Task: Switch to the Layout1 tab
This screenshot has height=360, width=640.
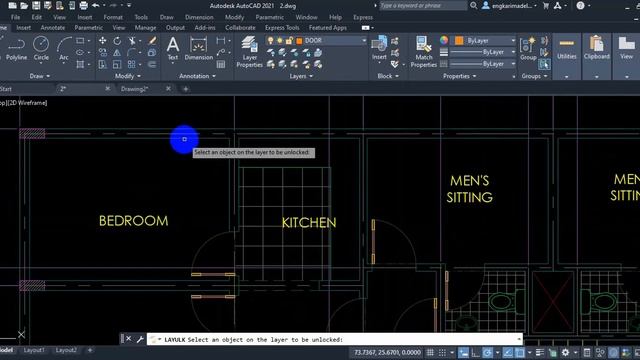Action: point(34,350)
